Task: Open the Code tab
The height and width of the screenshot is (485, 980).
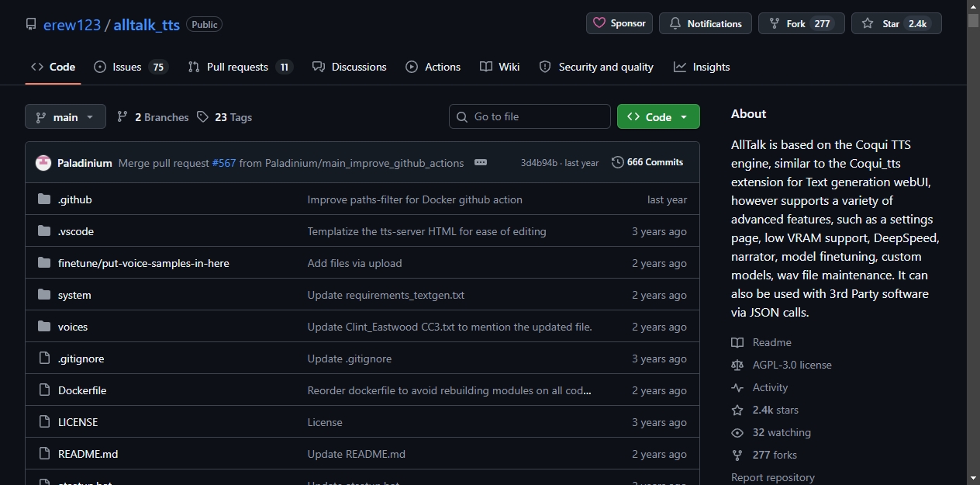Action: click(x=53, y=67)
